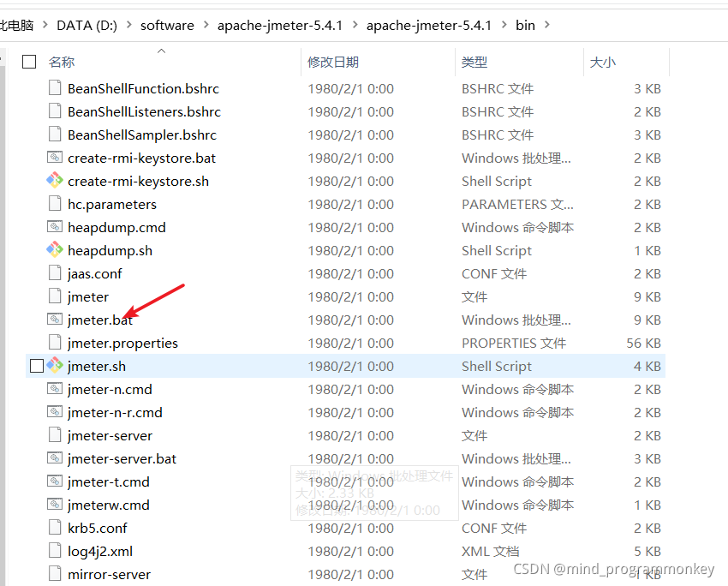Click the BeanShellSampler.bshrc file icon
The width and height of the screenshot is (728, 586).
pyautogui.click(x=55, y=135)
